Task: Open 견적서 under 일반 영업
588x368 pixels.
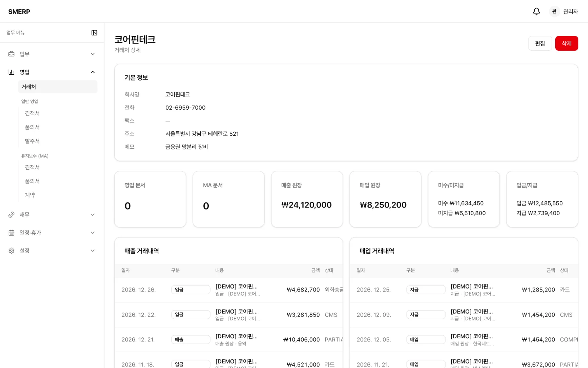Action: 32,113
